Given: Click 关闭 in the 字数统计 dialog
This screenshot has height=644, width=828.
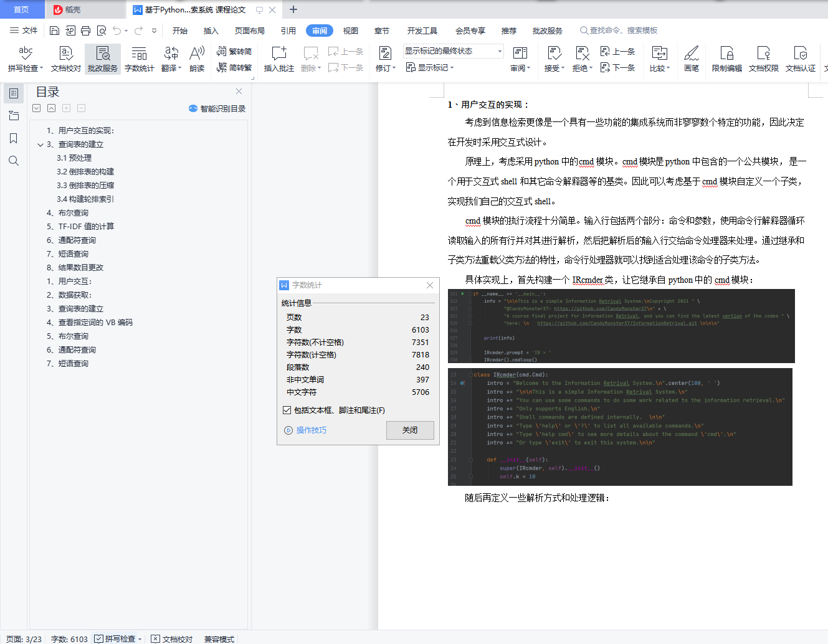Looking at the screenshot, I should click(x=410, y=430).
